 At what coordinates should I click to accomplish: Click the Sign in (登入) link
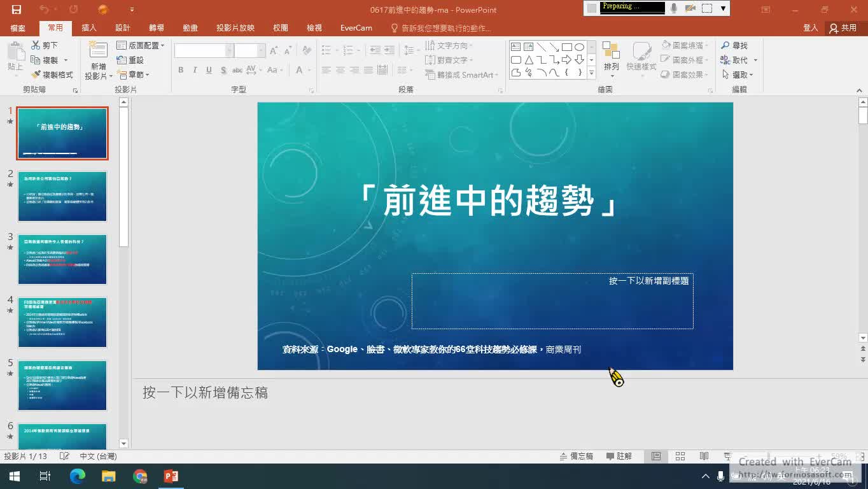pos(810,28)
